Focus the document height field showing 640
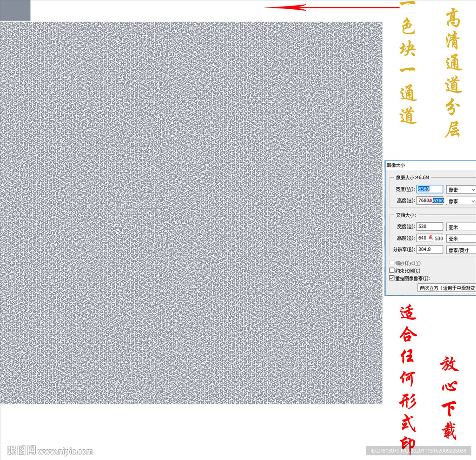 coord(430,238)
